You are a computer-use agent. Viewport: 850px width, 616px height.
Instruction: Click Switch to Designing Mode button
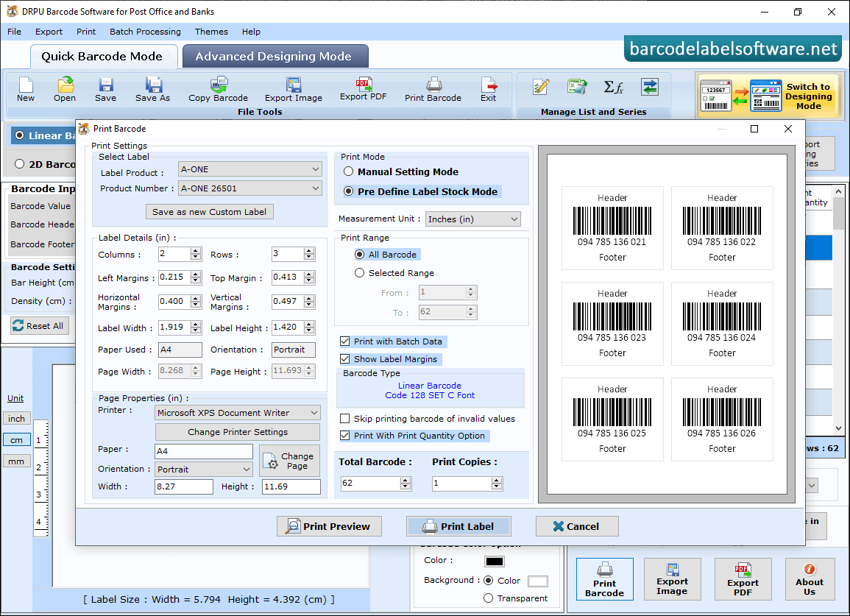[770, 96]
